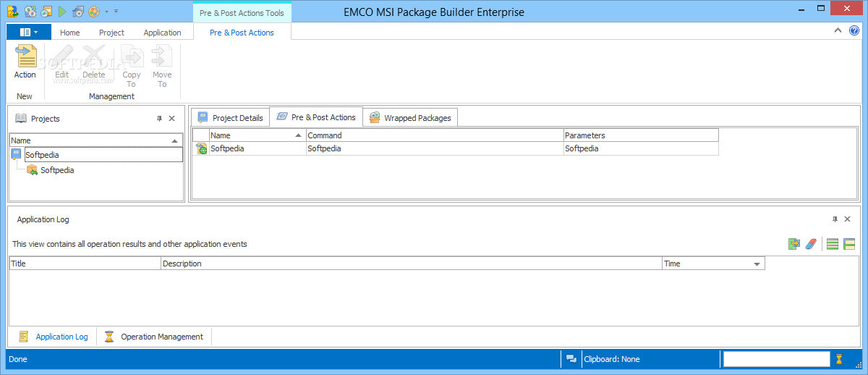Open the Pre & Post Actions content tab

pos(316,117)
